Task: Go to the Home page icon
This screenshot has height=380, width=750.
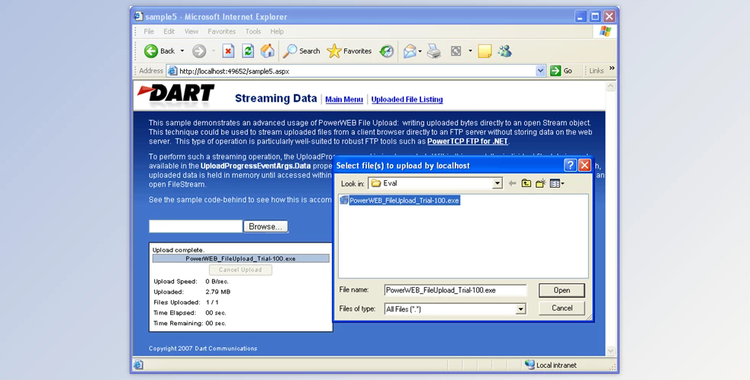Action: point(267,51)
